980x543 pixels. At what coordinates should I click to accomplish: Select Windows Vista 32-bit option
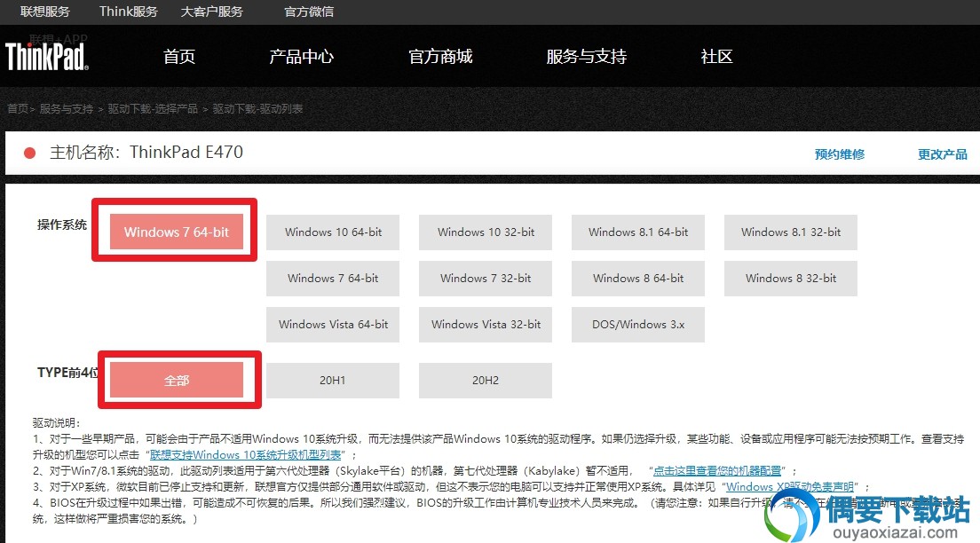(486, 325)
